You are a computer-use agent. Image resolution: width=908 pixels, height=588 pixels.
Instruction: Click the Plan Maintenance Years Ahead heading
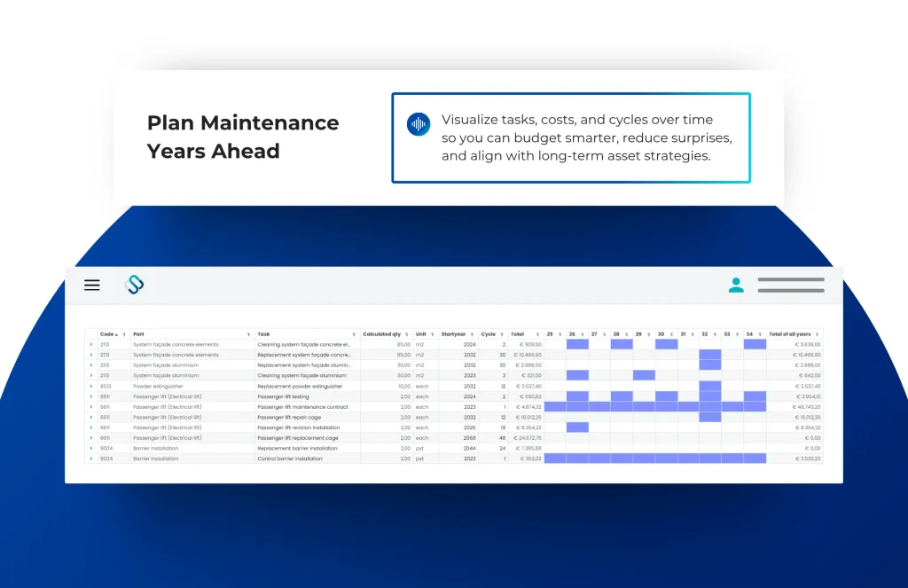(243, 137)
